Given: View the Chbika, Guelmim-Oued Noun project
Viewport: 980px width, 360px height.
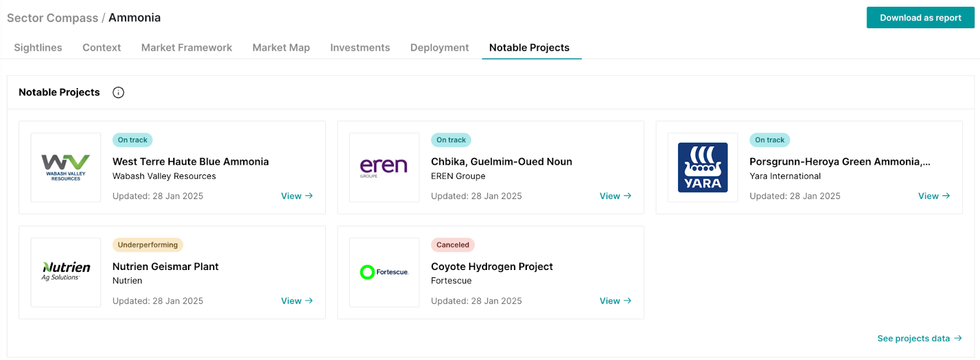Looking at the screenshot, I should tap(616, 196).
